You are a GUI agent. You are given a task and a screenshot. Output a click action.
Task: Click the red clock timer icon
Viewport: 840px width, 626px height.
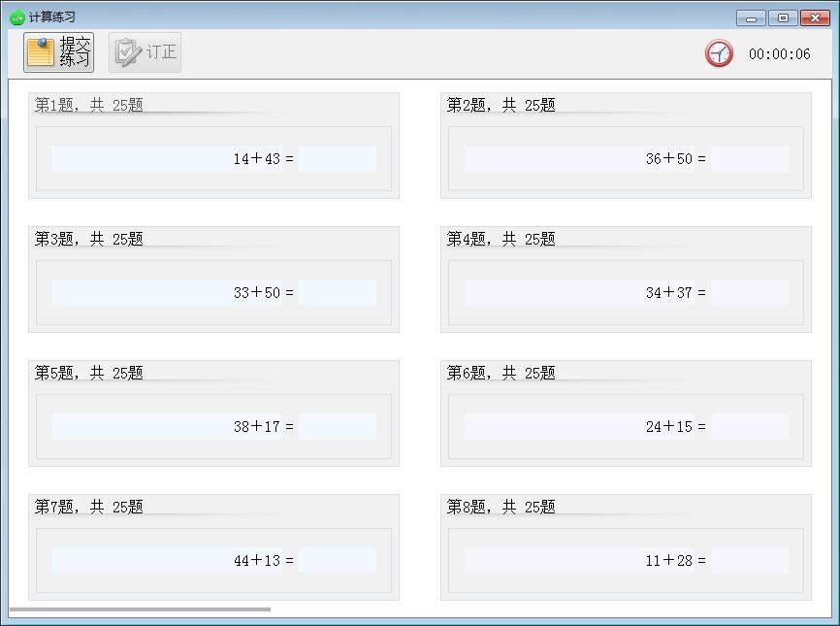(x=719, y=53)
